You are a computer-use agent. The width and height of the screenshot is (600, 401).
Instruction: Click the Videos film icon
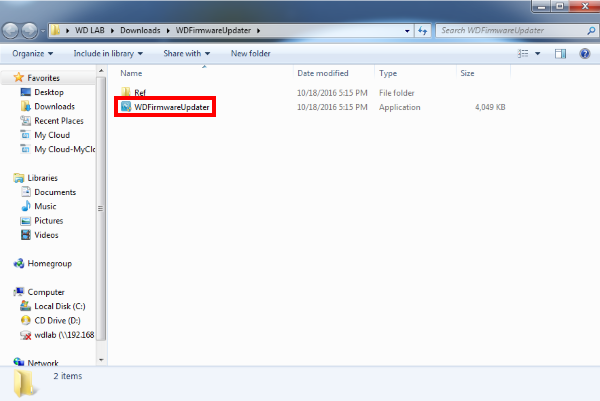[x=26, y=235]
